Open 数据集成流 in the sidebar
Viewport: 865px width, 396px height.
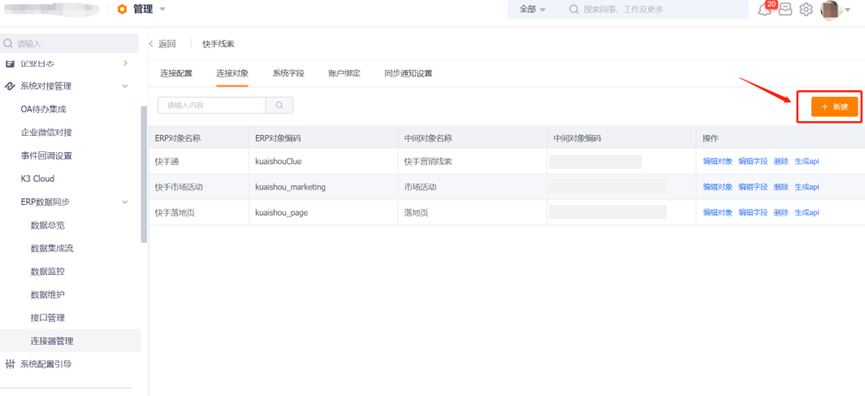point(52,248)
